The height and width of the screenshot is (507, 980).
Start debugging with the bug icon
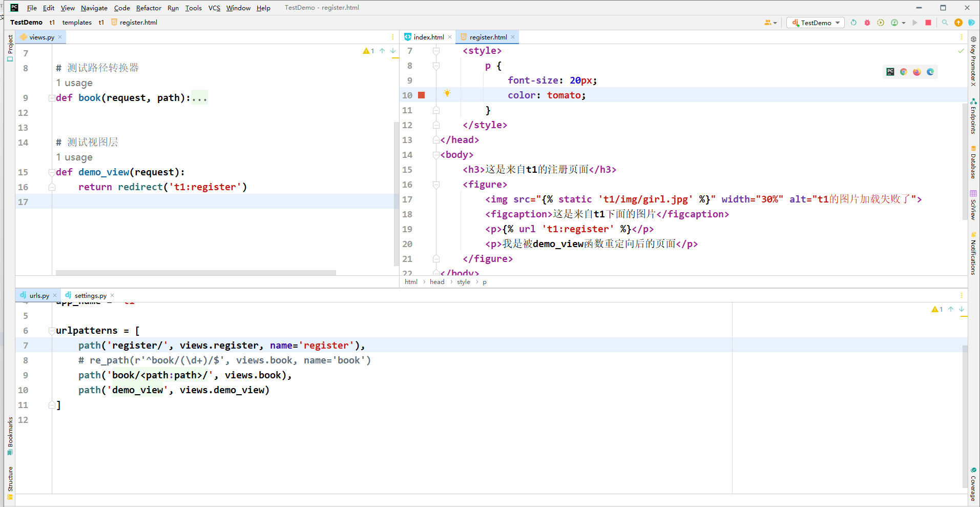(867, 23)
